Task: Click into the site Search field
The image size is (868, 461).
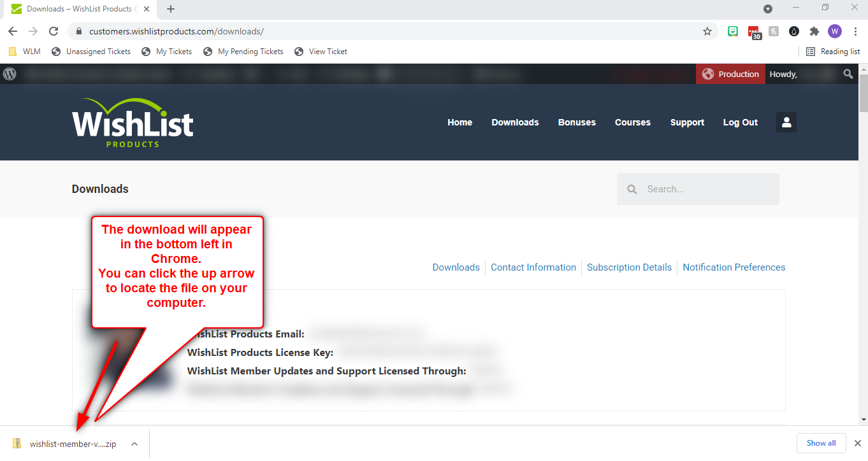Action: (x=707, y=189)
